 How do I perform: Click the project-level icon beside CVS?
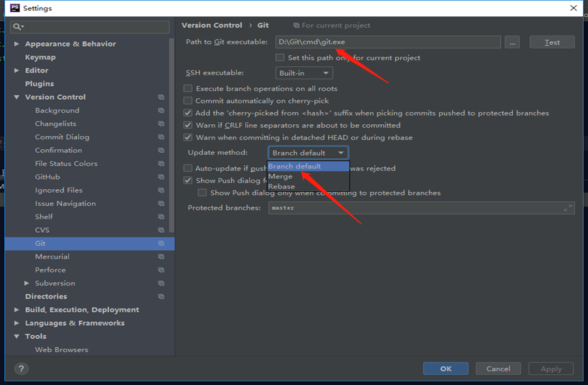[161, 230]
